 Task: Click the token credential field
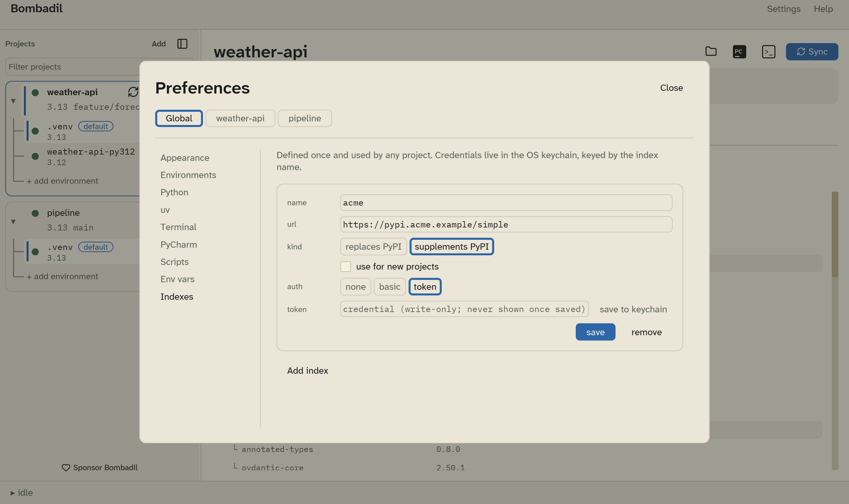pyautogui.click(x=464, y=309)
